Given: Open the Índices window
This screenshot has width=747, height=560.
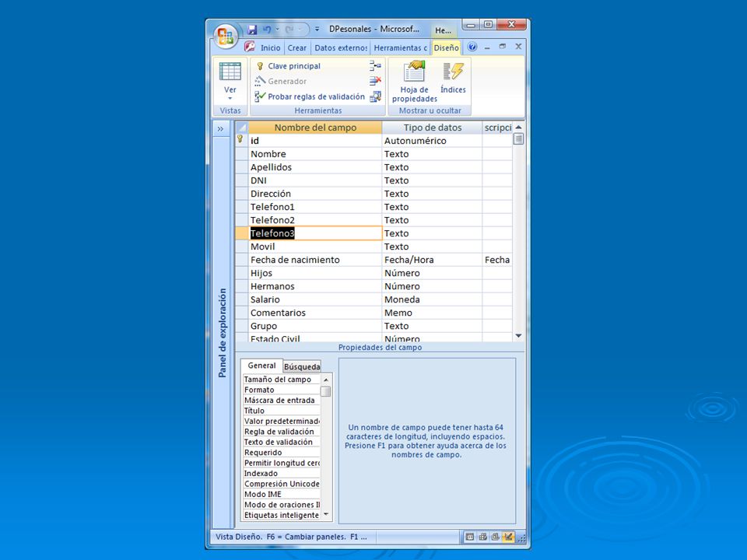Looking at the screenshot, I should point(453,77).
